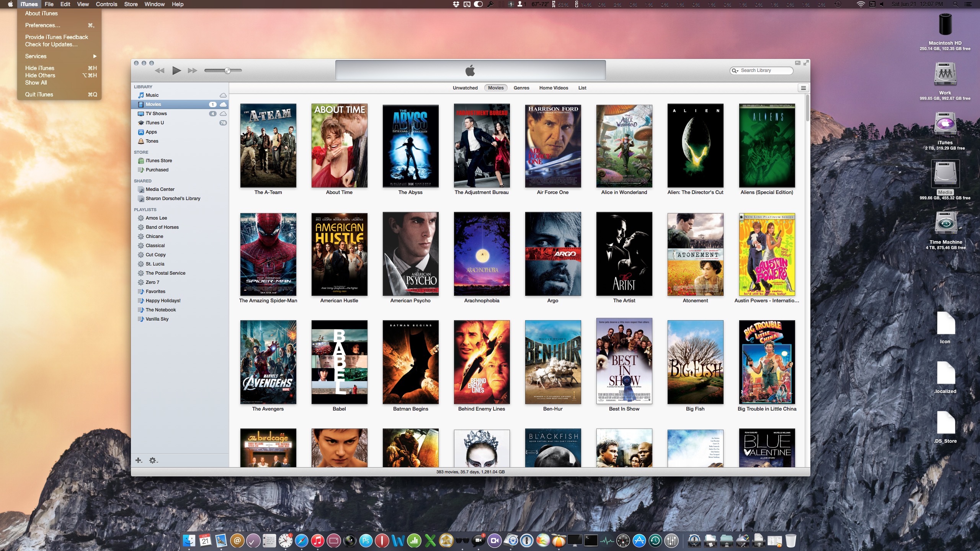Choose Quit iTunes from the menu
This screenshot has width=980, height=551.
coord(59,95)
